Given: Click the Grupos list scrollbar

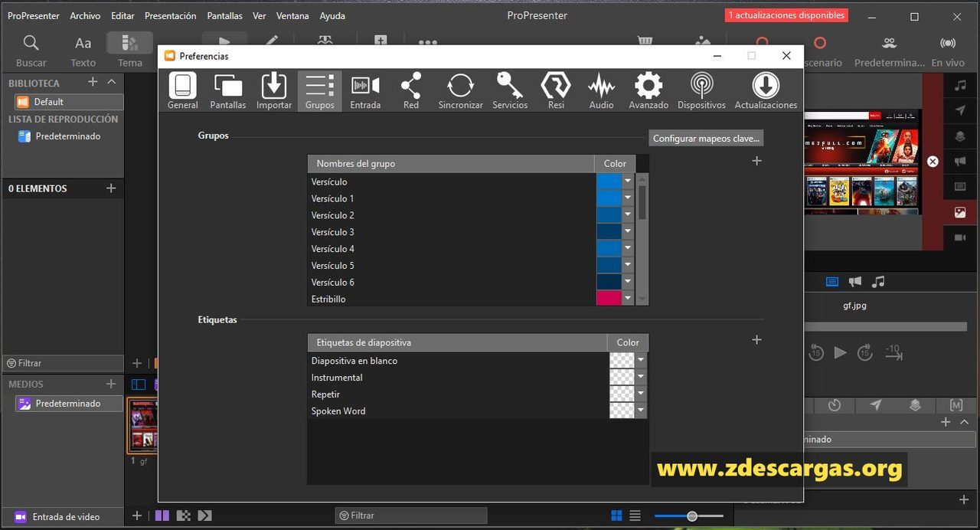Looking at the screenshot, I should (642, 202).
